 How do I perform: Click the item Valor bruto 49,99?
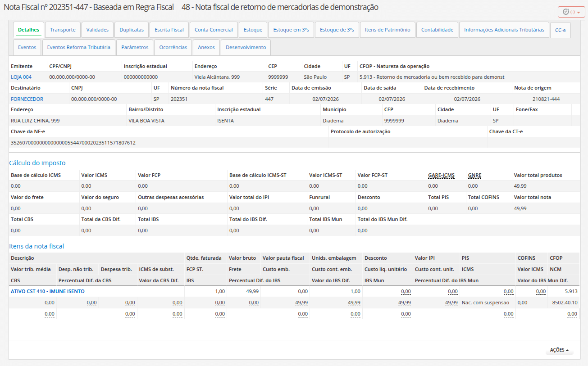click(x=252, y=291)
